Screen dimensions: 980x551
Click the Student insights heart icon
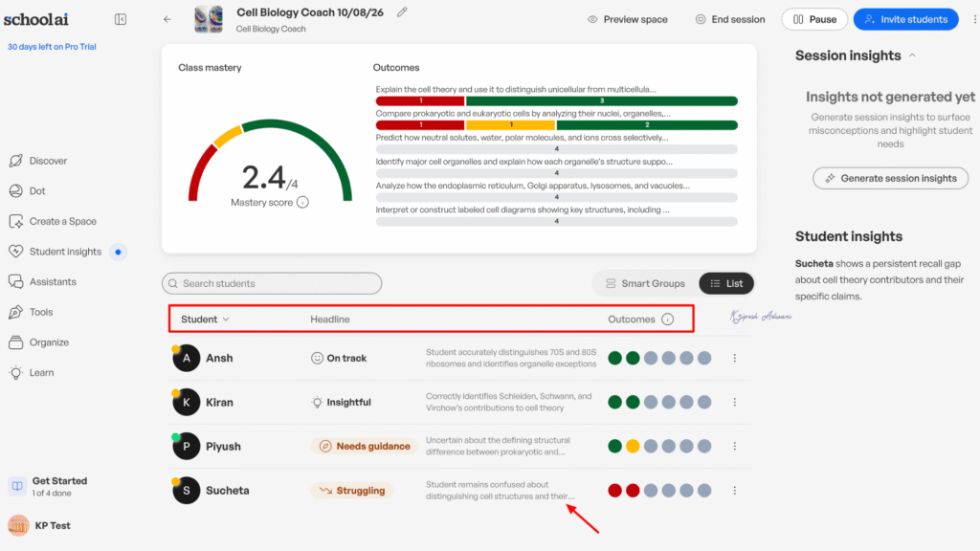point(15,252)
